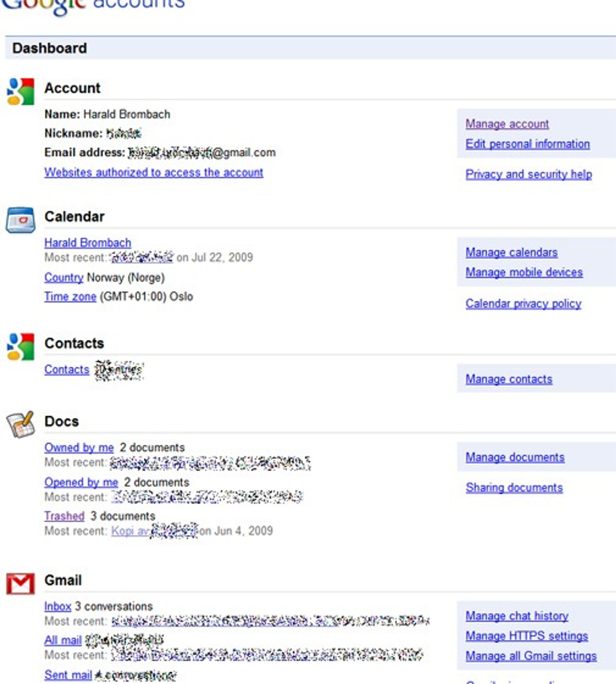Viewport: 616px width, 684px height.
Task: Click the Dashboard heading
Action: click(x=49, y=48)
